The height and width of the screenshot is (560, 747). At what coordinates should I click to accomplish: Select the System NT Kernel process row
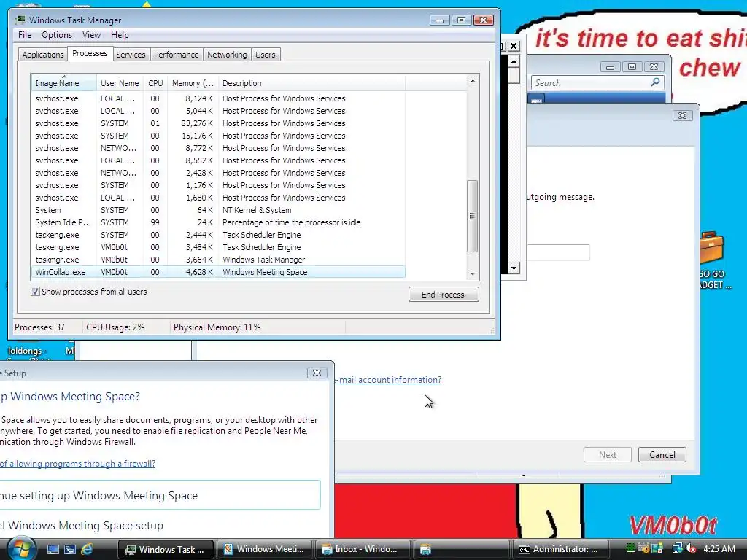click(x=218, y=210)
